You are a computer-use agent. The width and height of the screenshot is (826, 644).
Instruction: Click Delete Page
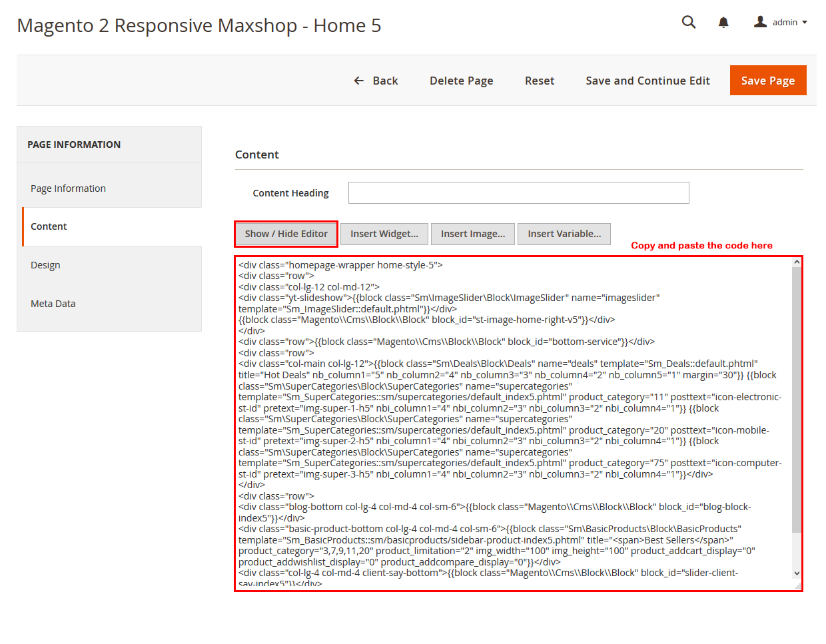[x=462, y=81]
